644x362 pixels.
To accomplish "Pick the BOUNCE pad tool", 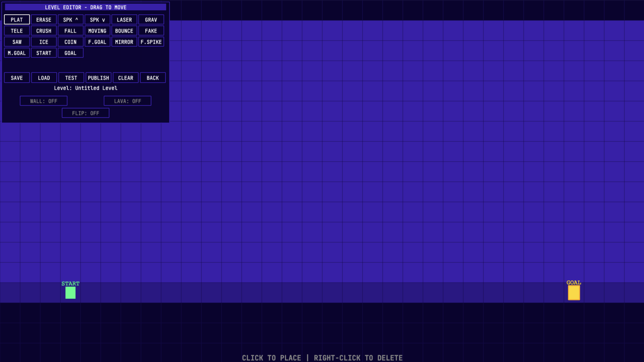I will point(124,31).
